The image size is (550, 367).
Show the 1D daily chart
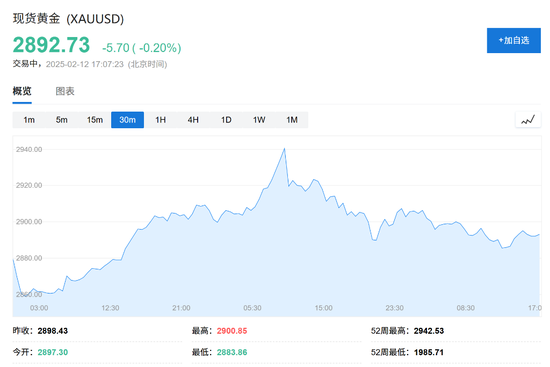(x=226, y=120)
